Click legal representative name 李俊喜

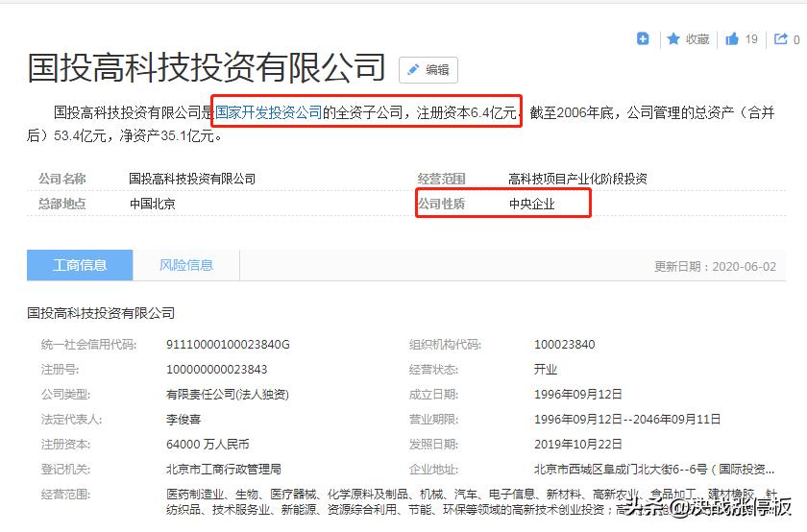click(183, 420)
